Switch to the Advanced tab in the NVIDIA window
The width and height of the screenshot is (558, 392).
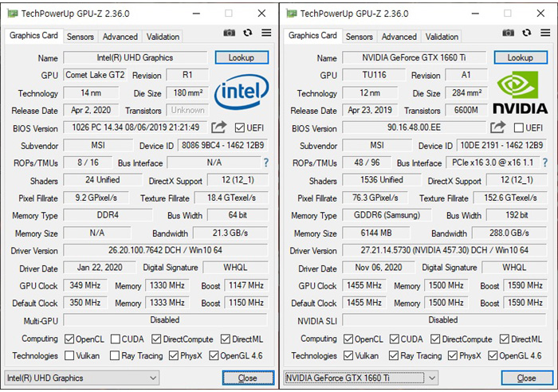coord(399,37)
